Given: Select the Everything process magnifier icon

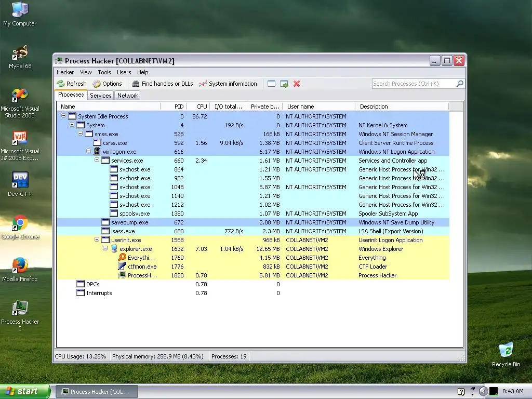Looking at the screenshot, I should pyautogui.click(x=122, y=257).
